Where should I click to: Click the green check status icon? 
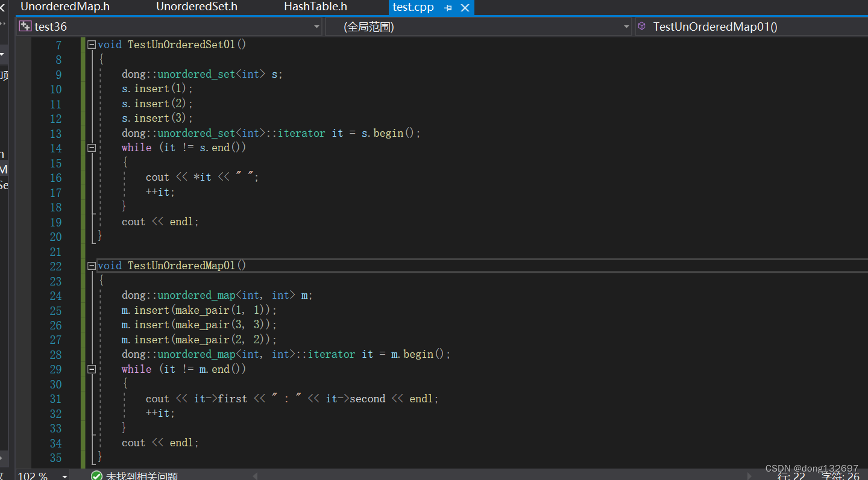click(x=96, y=476)
